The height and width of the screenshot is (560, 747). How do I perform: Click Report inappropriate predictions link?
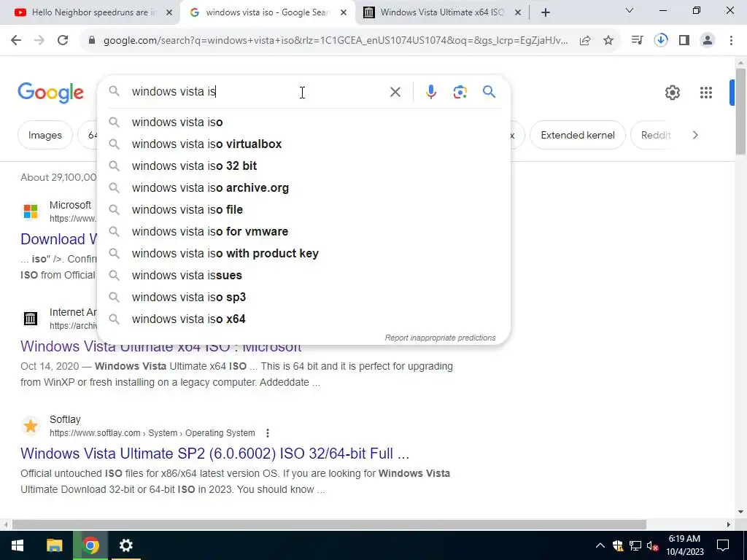(440, 338)
